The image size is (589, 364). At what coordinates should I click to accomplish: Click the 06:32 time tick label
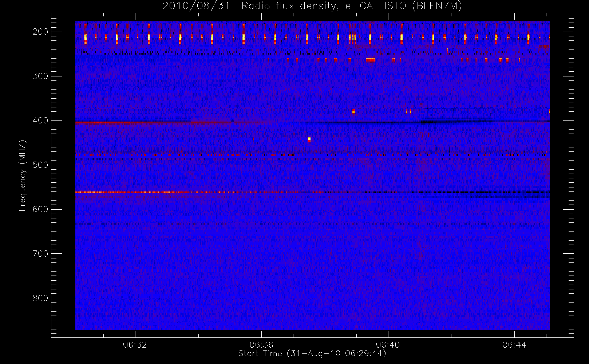point(135,345)
